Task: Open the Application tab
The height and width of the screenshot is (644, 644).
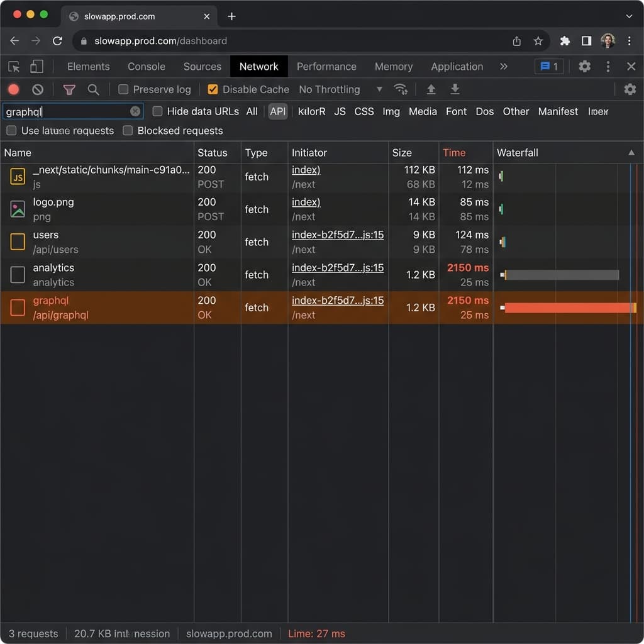Action: pos(457,67)
